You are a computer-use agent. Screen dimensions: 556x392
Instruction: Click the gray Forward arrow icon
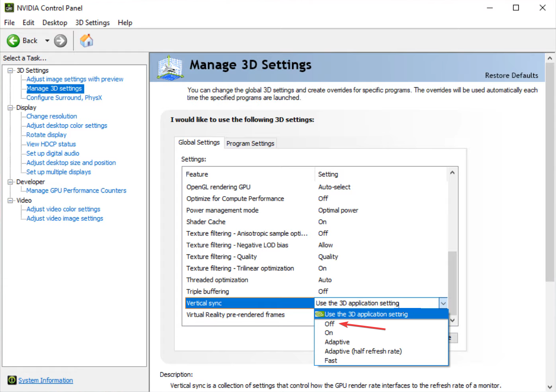pyautogui.click(x=60, y=41)
